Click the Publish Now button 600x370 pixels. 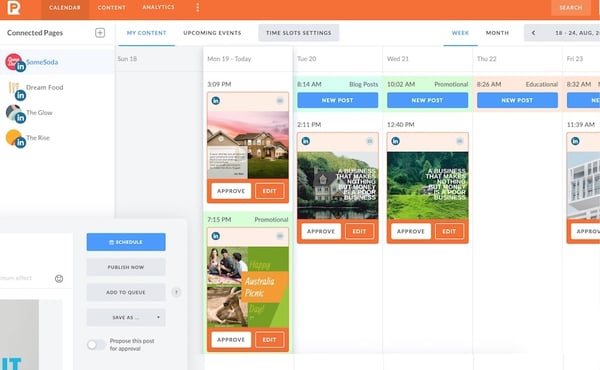tap(126, 267)
